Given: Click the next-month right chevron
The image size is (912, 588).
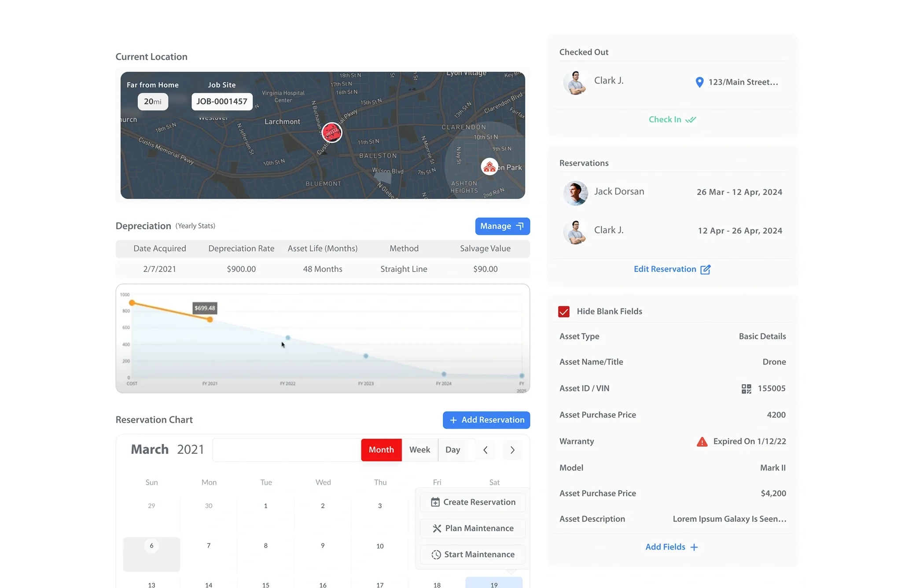Looking at the screenshot, I should [512, 450].
